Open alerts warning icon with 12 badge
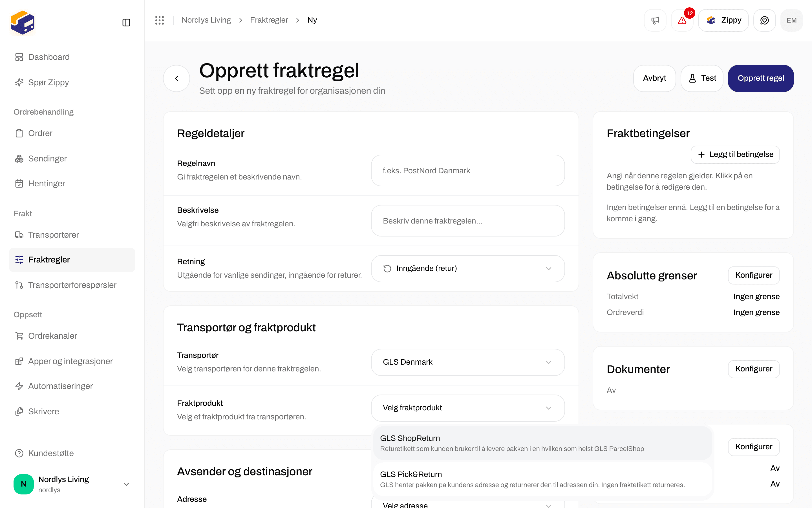 pyautogui.click(x=682, y=20)
